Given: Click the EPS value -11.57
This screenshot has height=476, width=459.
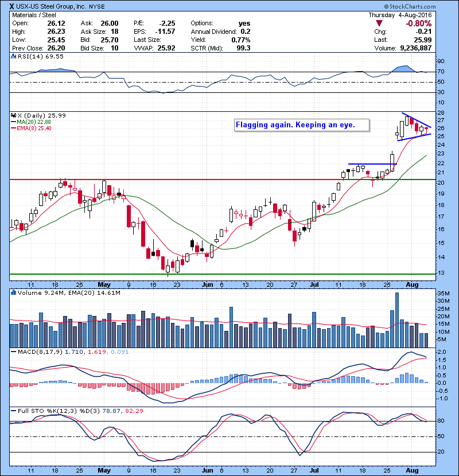Looking at the screenshot, I should click(x=165, y=32).
